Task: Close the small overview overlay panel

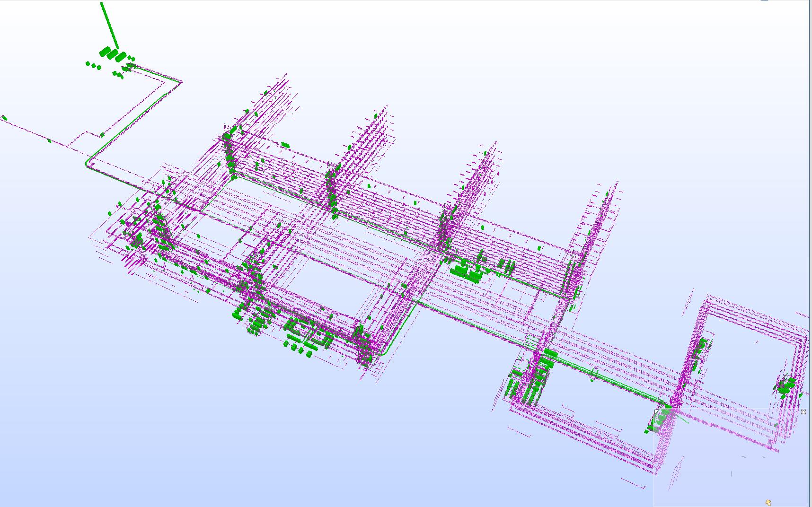Action: (x=803, y=412)
